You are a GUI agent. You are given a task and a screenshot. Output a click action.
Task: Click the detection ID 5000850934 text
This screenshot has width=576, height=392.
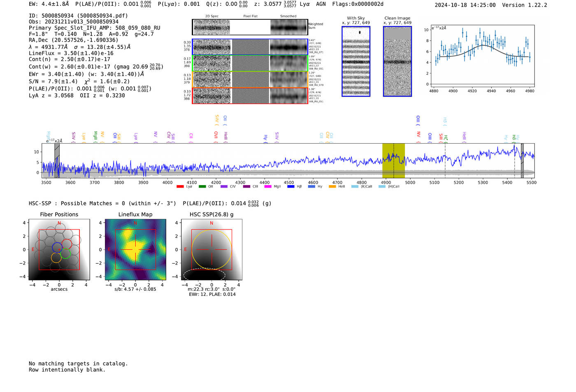tap(78, 16)
